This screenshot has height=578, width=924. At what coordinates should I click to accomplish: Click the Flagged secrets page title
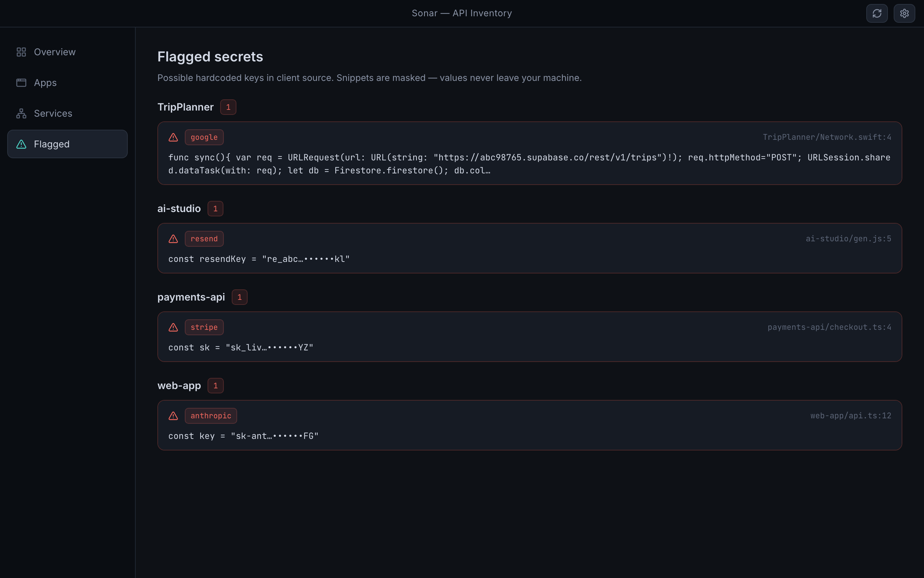click(x=210, y=57)
